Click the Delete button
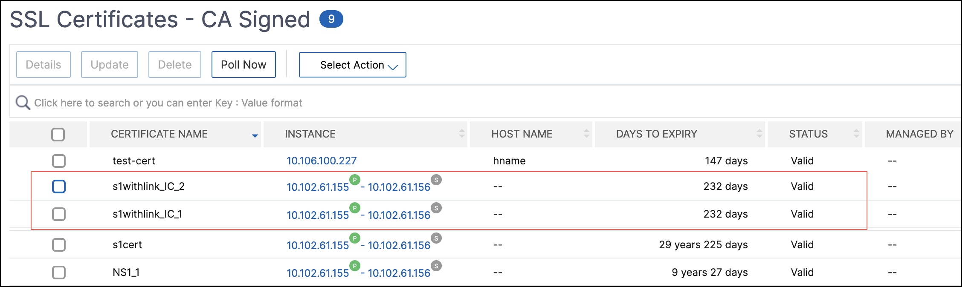 175,65
